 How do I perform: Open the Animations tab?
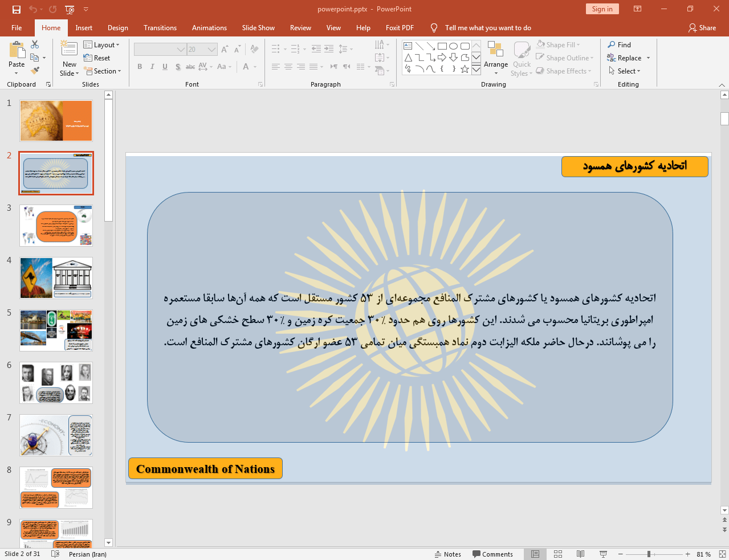pos(209,28)
